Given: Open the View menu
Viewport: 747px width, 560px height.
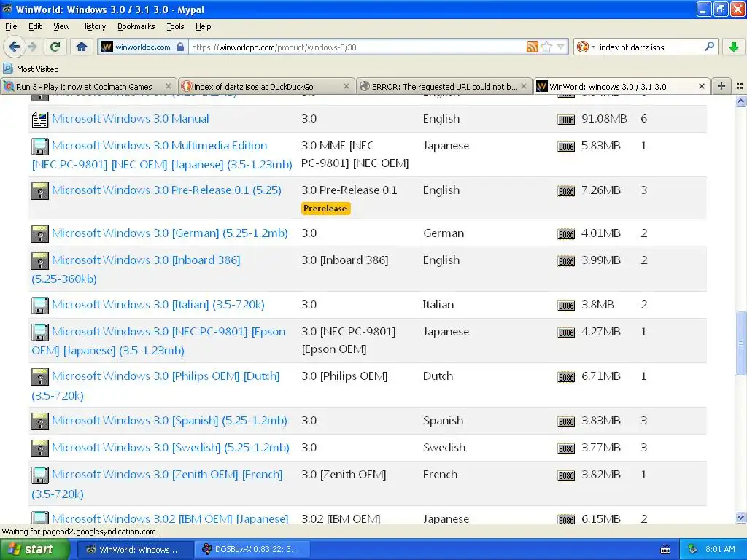Looking at the screenshot, I should 61,26.
